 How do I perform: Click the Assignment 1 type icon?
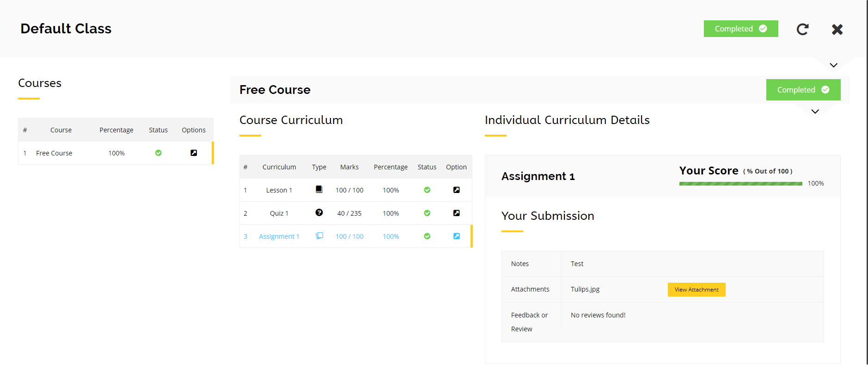[319, 236]
